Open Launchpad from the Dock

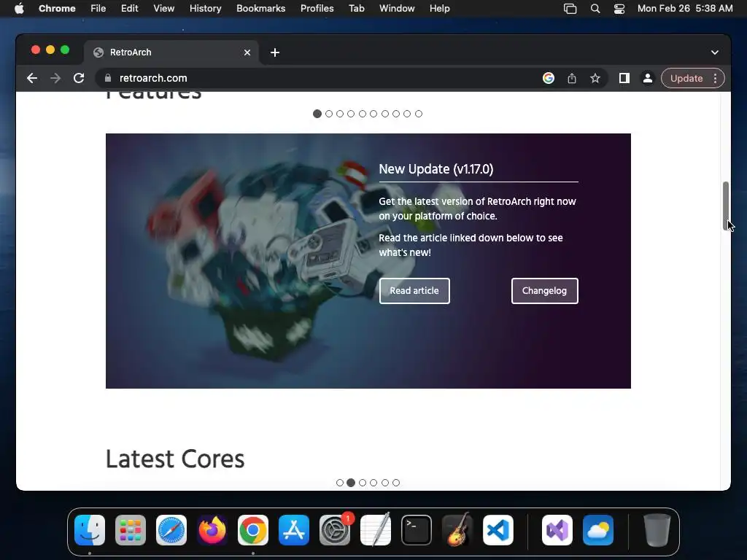131,530
